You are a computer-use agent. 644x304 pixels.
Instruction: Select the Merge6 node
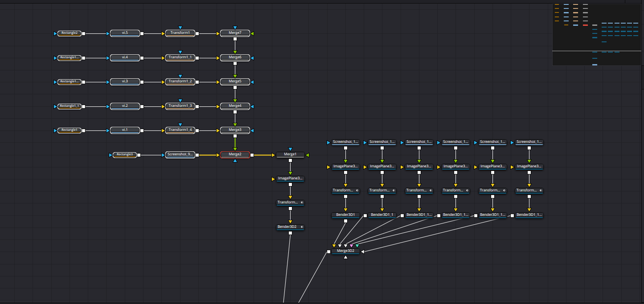[235, 57]
